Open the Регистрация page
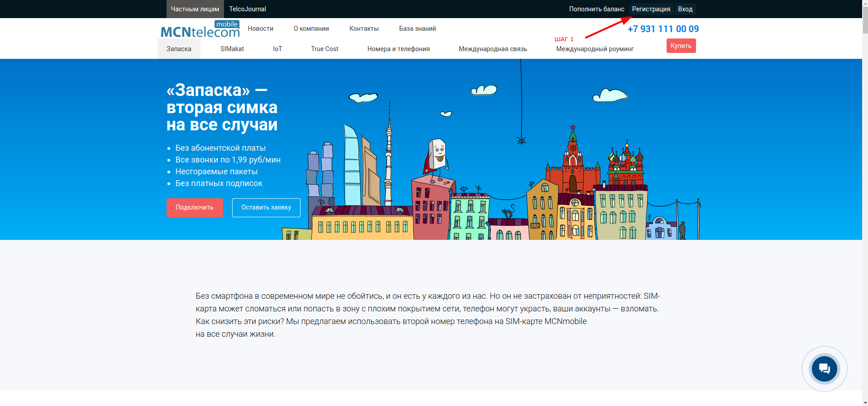The width and height of the screenshot is (868, 406). [651, 9]
